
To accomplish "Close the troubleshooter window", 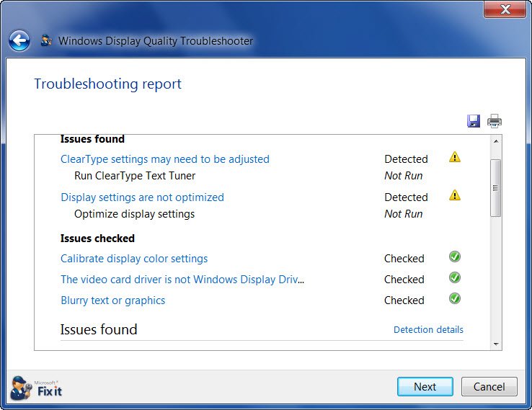I will (505, 9).
